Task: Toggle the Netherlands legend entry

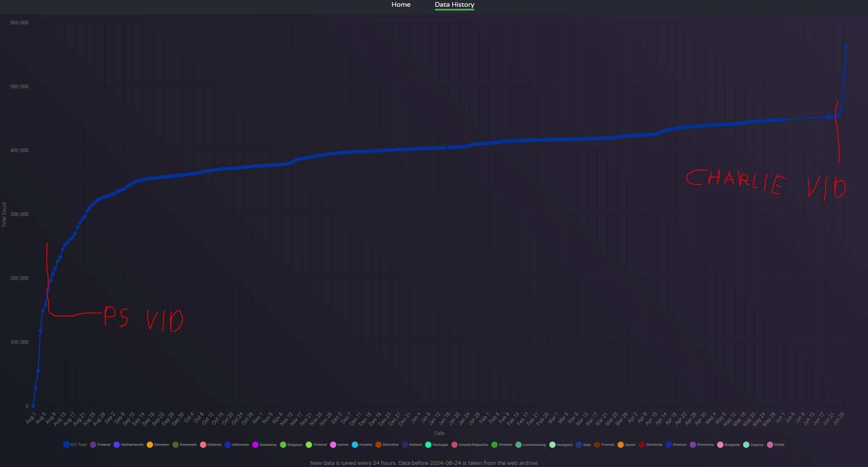Action: (129, 445)
